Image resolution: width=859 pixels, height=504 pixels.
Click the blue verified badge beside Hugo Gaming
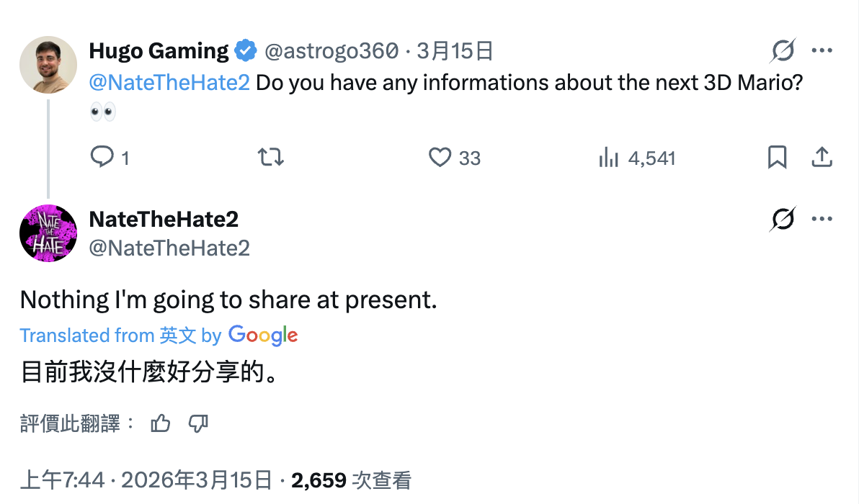246,51
